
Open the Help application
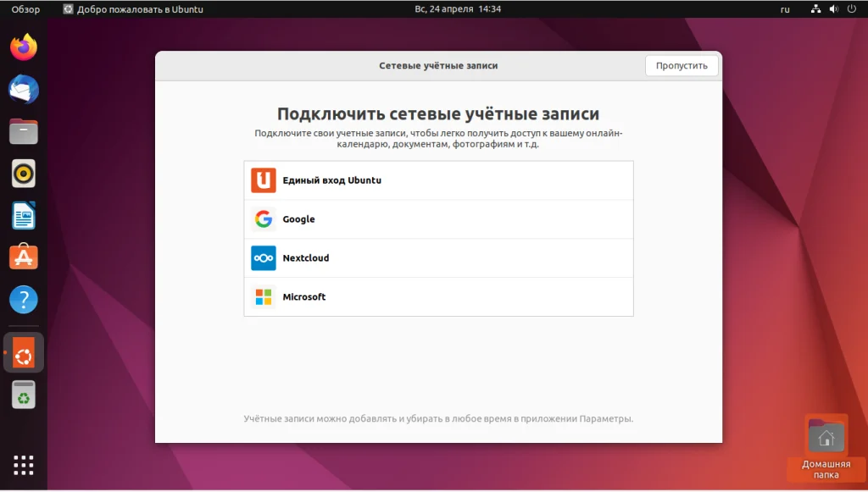(x=23, y=298)
